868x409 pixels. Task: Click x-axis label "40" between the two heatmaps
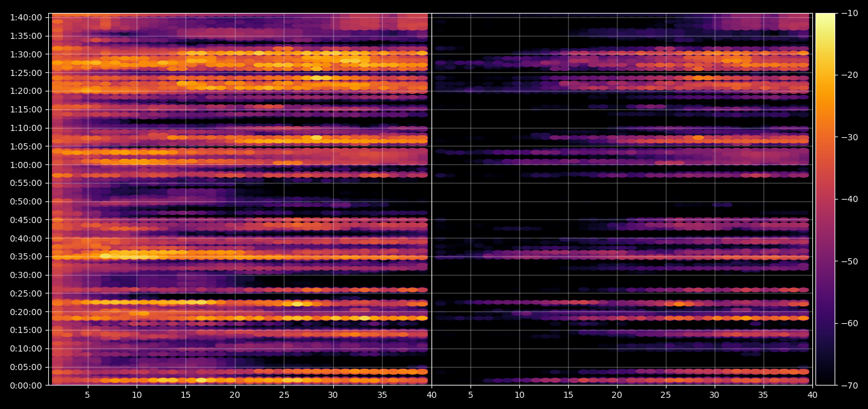pyautogui.click(x=432, y=395)
